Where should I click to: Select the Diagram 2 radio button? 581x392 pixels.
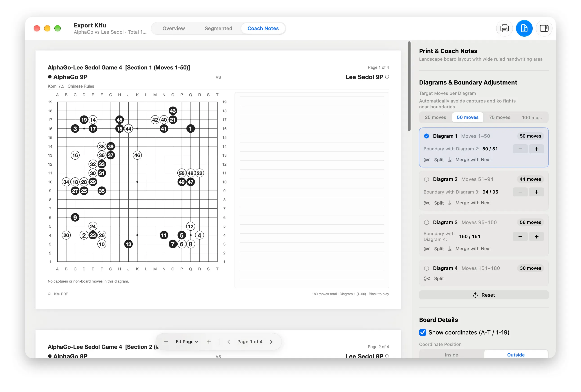[427, 179]
